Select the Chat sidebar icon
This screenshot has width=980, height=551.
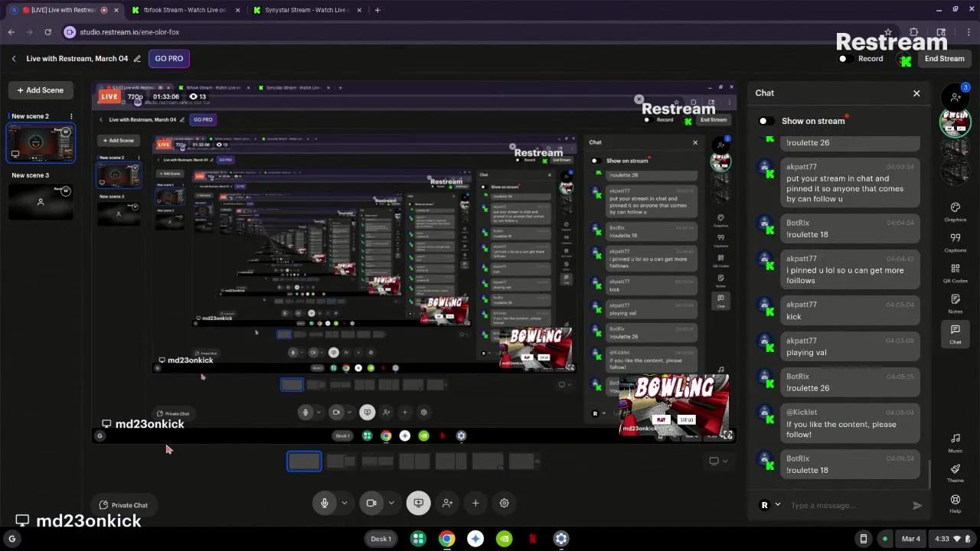[955, 334]
